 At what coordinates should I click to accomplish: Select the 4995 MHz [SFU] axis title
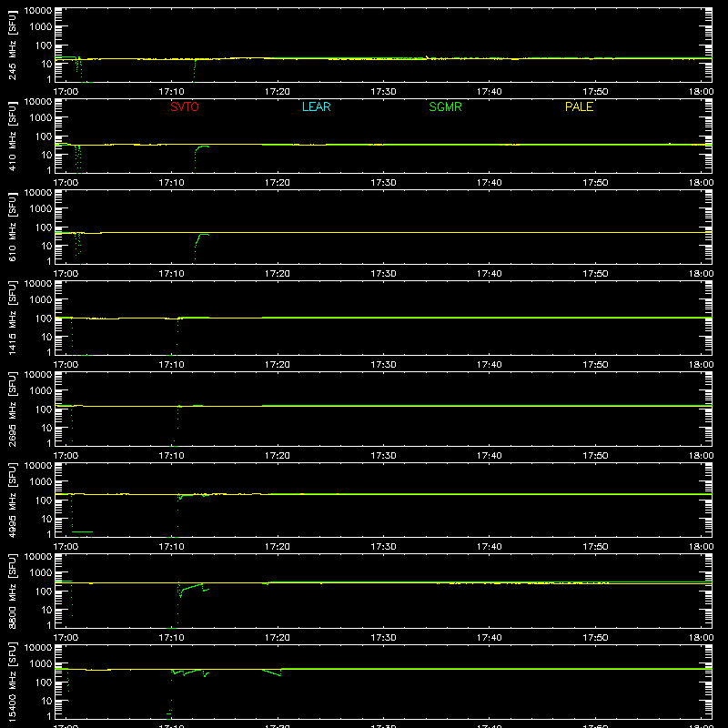[x=13, y=500]
